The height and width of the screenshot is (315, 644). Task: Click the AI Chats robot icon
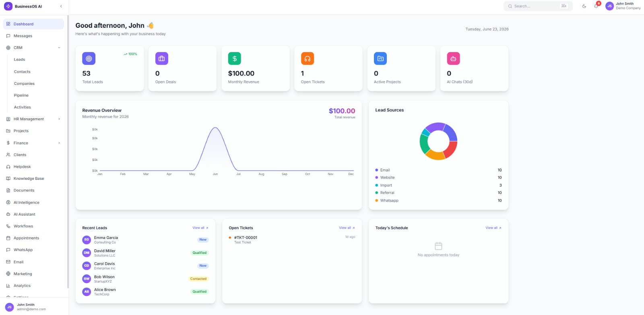click(x=453, y=58)
